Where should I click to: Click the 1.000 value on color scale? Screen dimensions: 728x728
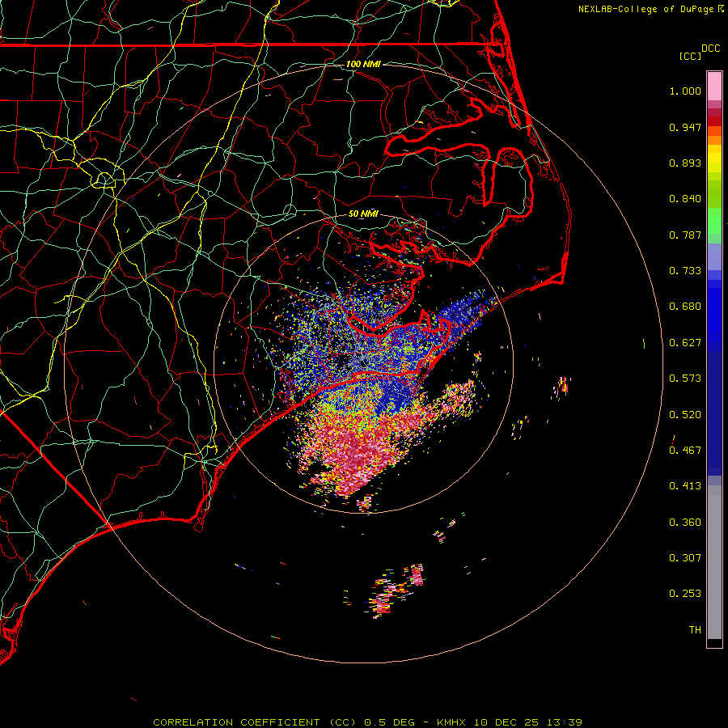pos(685,91)
